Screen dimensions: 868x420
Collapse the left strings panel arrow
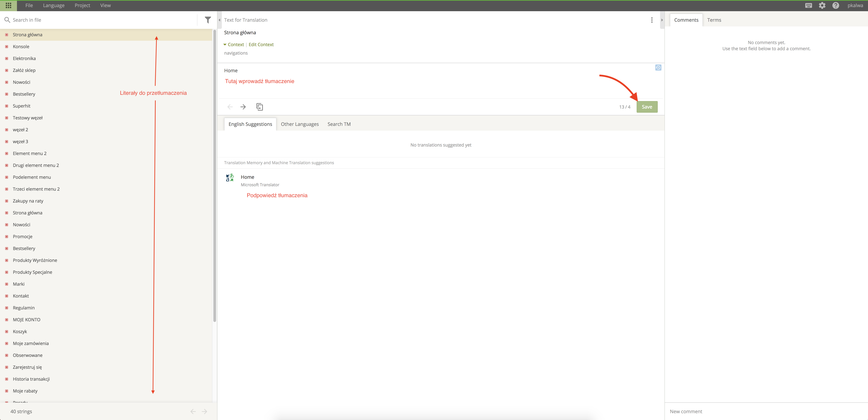219,20
